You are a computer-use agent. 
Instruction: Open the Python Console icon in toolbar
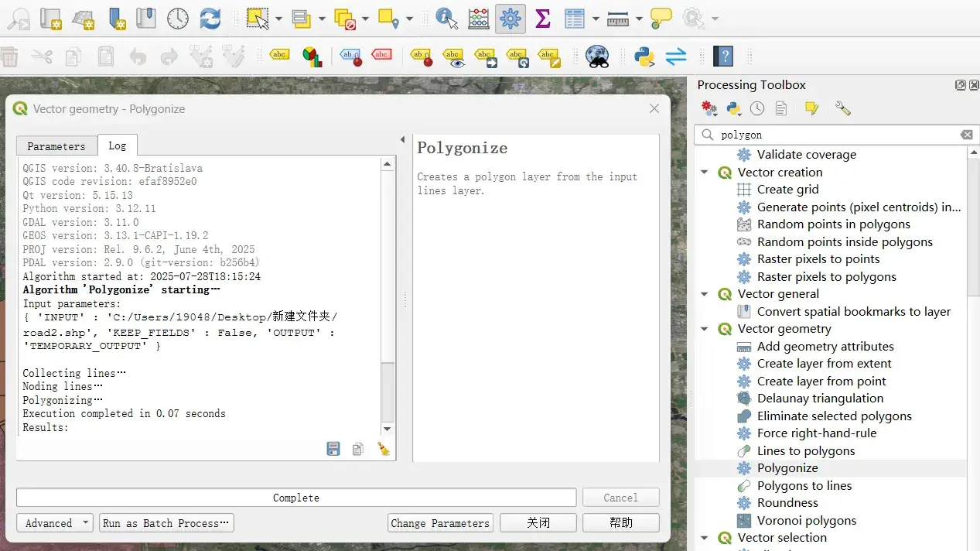coord(644,56)
